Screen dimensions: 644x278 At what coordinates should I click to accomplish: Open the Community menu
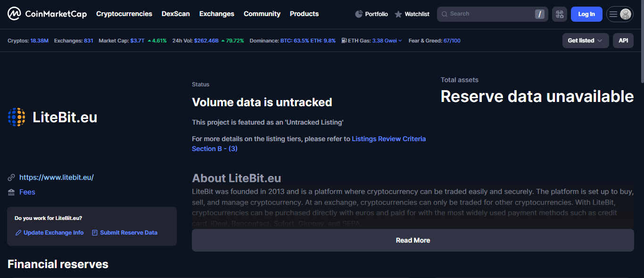pos(262,14)
